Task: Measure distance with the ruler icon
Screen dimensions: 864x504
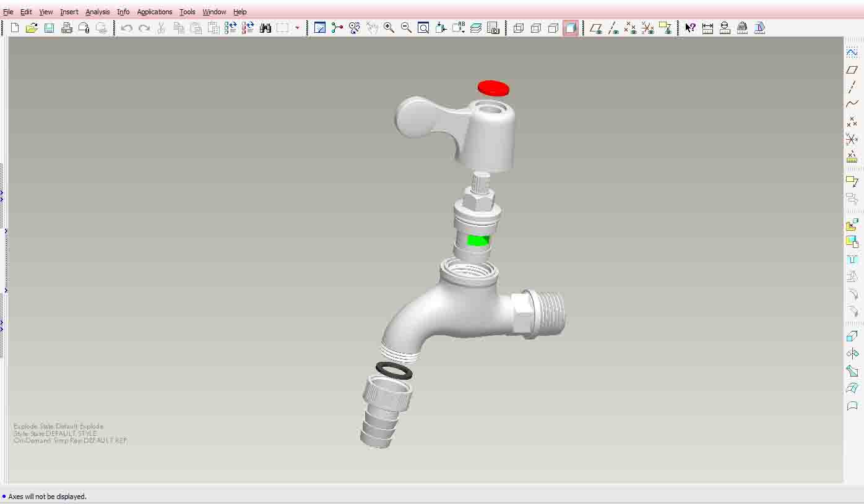Action: 707,28
